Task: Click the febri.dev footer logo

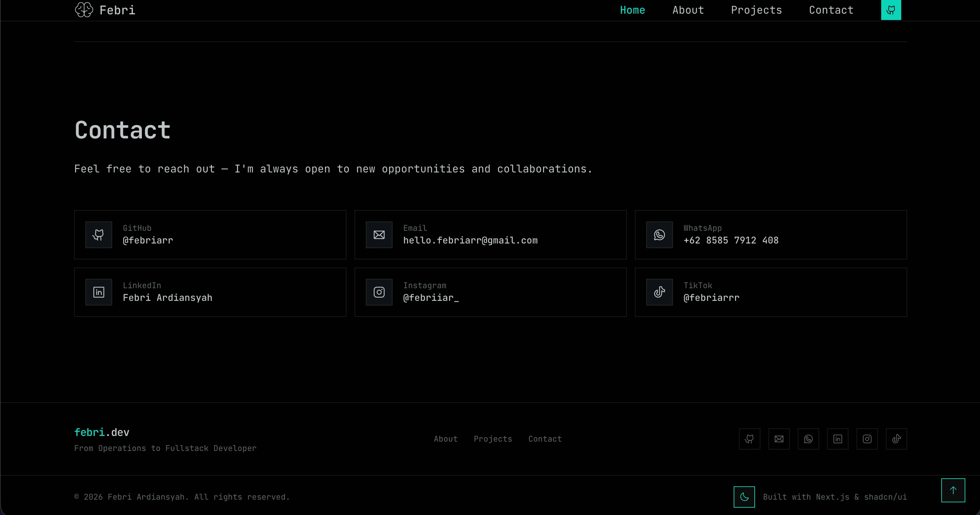Action: tap(101, 433)
